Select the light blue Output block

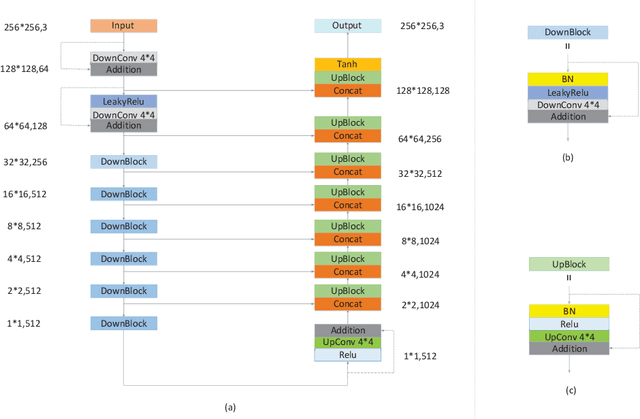click(x=346, y=25)
